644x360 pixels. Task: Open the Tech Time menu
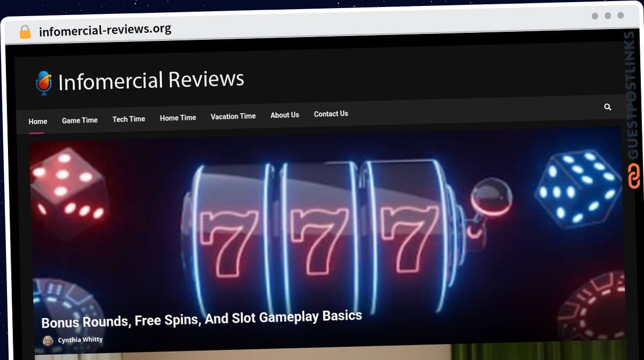[x=129, y=119]
